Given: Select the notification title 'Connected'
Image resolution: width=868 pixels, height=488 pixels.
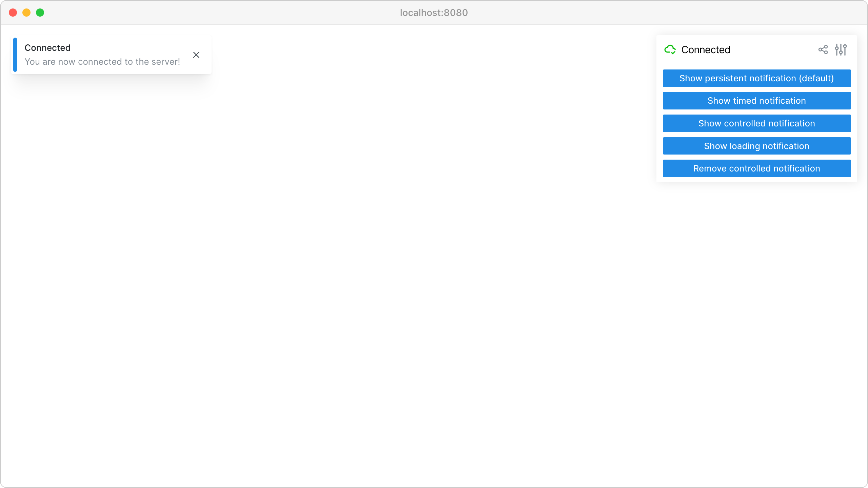Looking at the screenshot, I should point(47,48).
